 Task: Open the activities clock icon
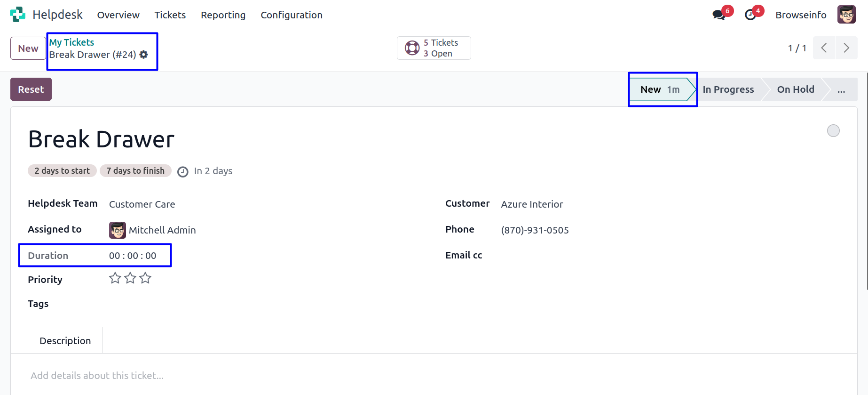[x=750, y=15]
